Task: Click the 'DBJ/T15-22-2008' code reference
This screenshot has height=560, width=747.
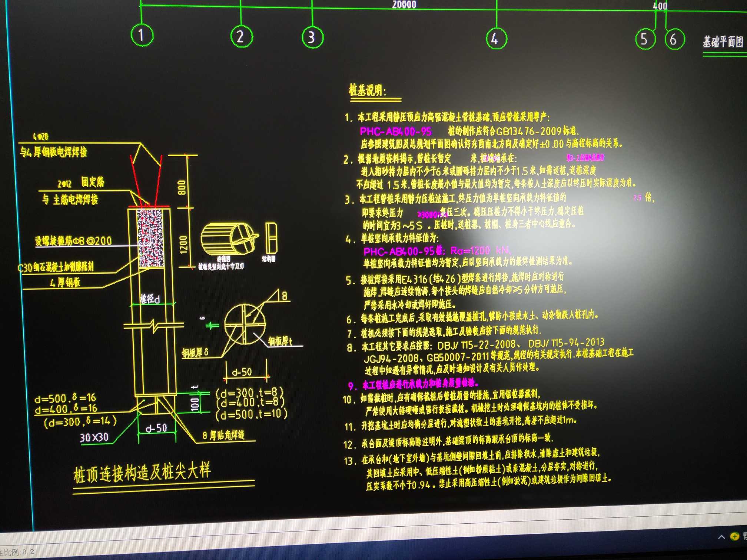Action: [477, 345]
